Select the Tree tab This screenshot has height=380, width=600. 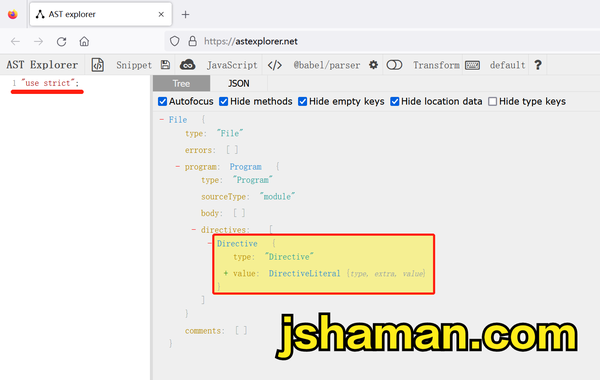coord(181,83)
